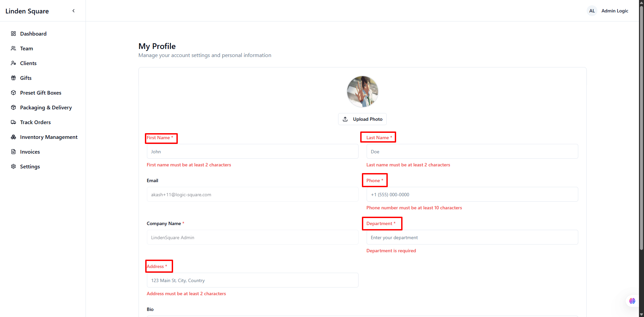Image resolution: width=644 pixels, height=317 pixels.
Task: Click the Team people icon
Action: tap(13, 48)
